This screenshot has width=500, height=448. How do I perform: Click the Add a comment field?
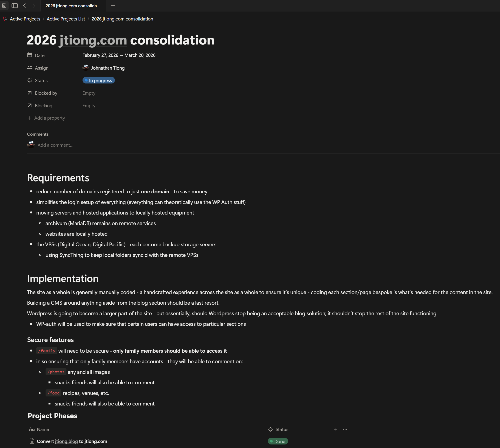coord(55,145)
